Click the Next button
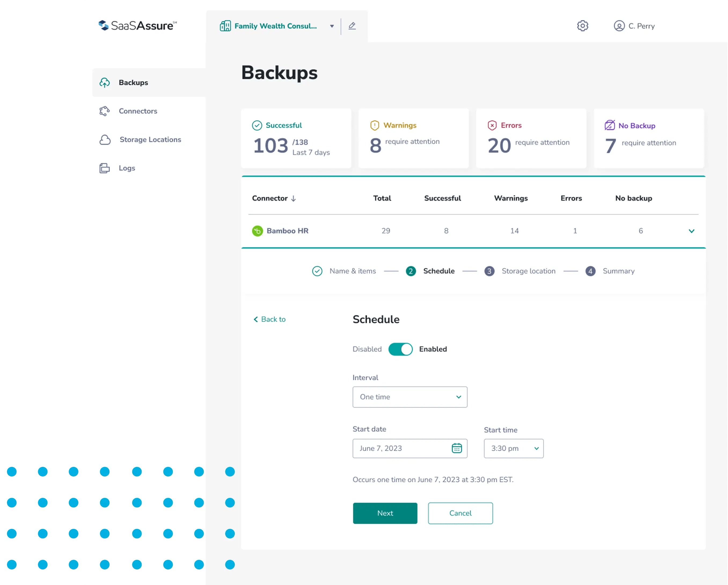728x585 pixels. pyautogui.click(x=385, y=513)
